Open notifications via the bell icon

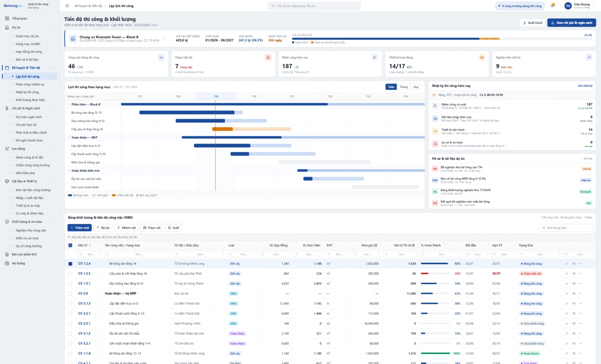(x=553, y=6)
